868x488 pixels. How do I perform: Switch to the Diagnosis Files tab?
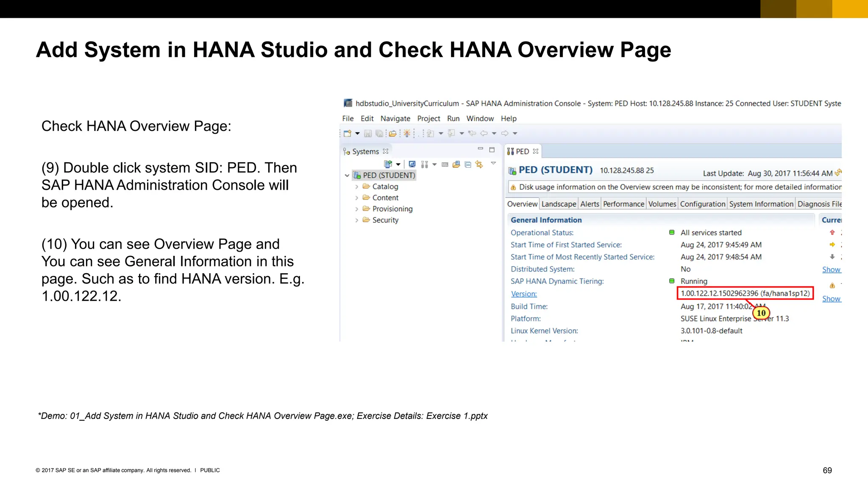point(819,204)
